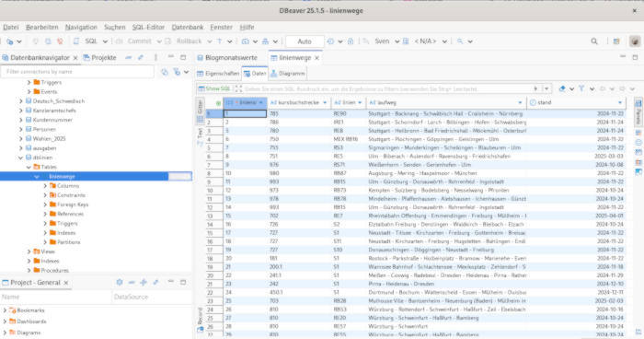This screenshot has height=339, width=644.
Task: Click the SQL filter expression input field
Action: tap(388, 88)
